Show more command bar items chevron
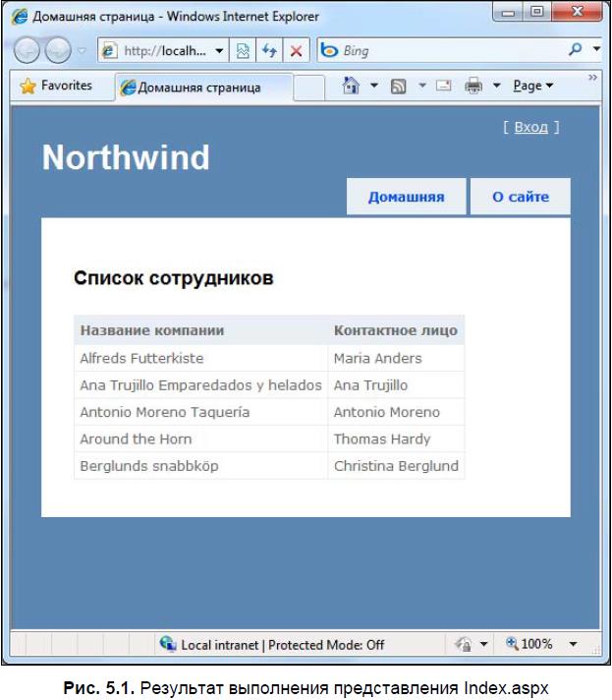Image resolution: width=612 pixels, height=700 pixels. click(592, 78)
